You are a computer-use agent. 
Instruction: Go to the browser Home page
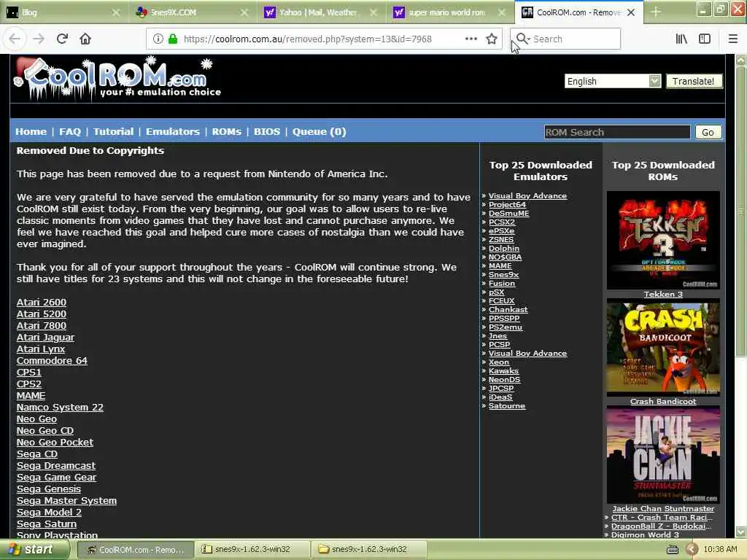[85, 39]
